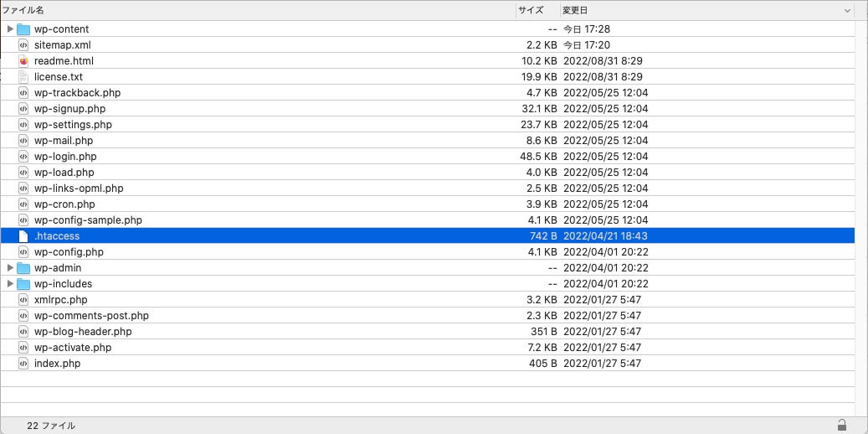This screenshot has height=434, width=868.
Task: Click the sitemap.xml file icon
Action: 23,45
